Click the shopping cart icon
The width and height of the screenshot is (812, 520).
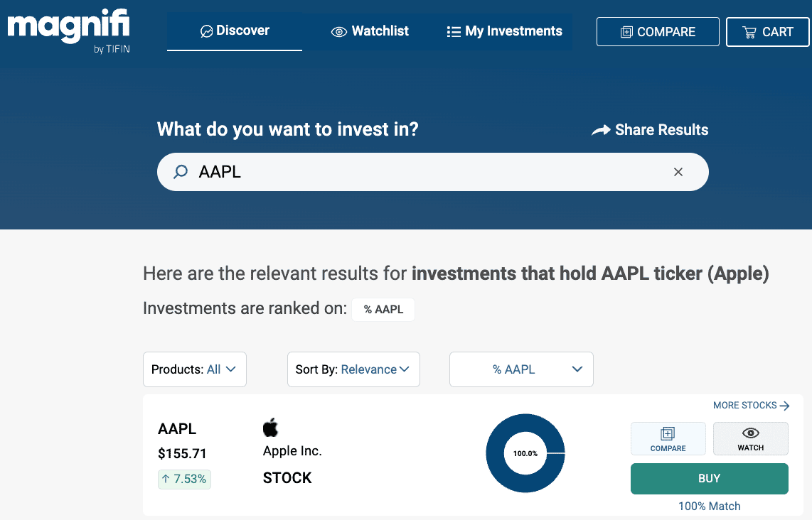(749, 32)
